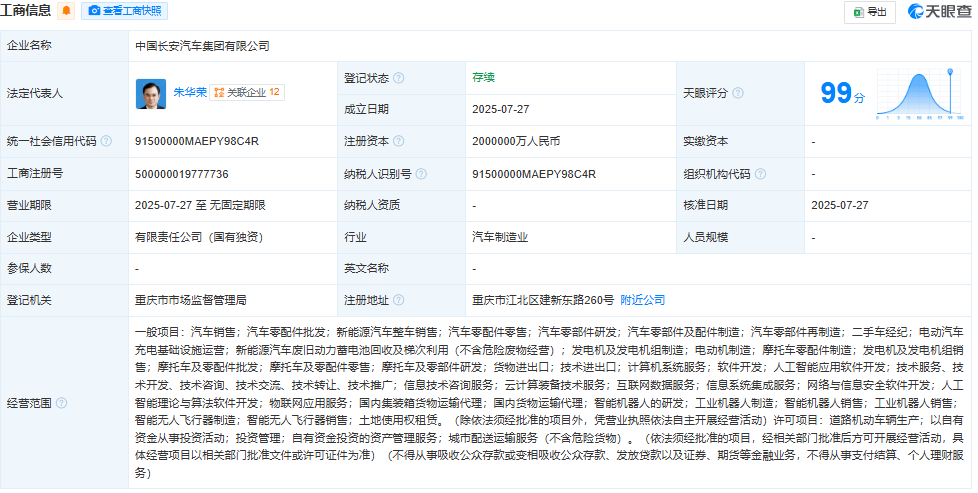Click the 天眼评分 distribution chart
Image resolution: width=978 pixels, height=493 pixels.
[x=920, y=94]
